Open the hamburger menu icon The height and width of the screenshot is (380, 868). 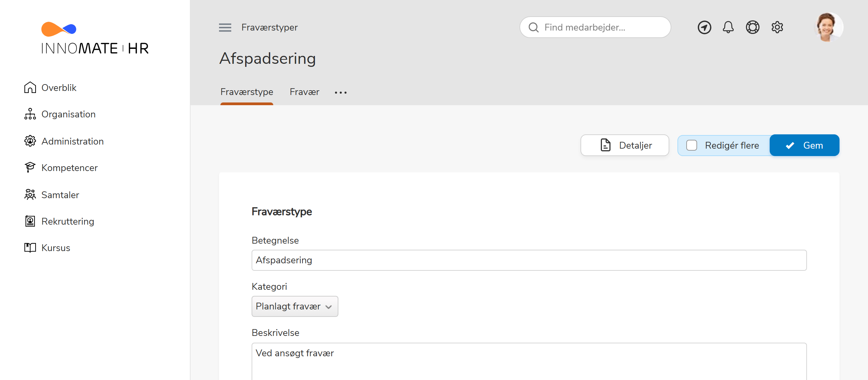click(225, 27)
